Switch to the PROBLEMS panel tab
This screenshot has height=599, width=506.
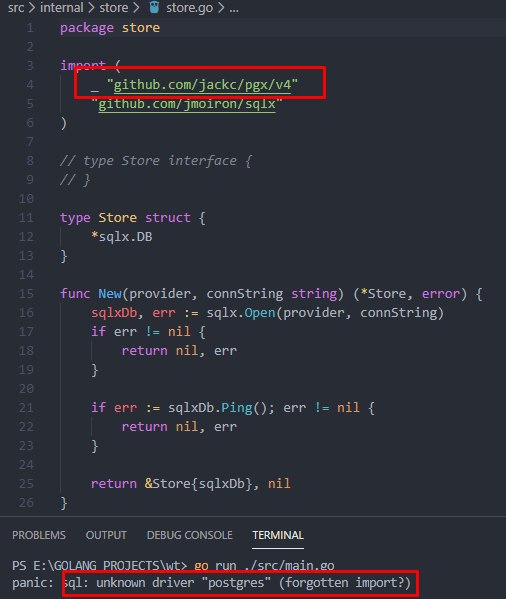click(39, 535)
